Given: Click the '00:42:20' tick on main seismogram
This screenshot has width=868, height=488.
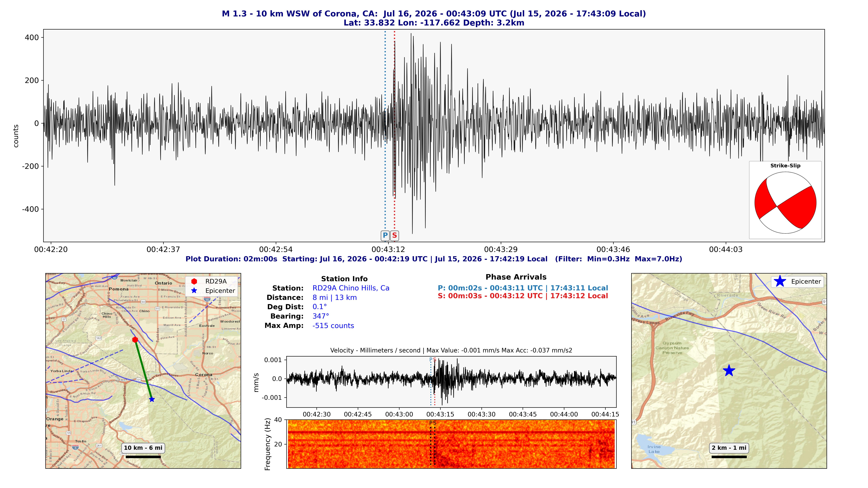Looking at the screenshot, I should [x=51, y=250].
